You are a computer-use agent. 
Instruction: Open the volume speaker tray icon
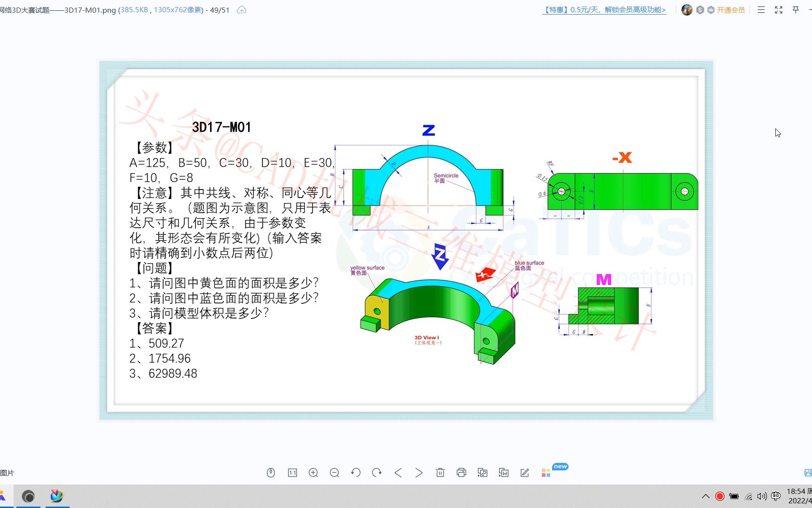[762, 496]
